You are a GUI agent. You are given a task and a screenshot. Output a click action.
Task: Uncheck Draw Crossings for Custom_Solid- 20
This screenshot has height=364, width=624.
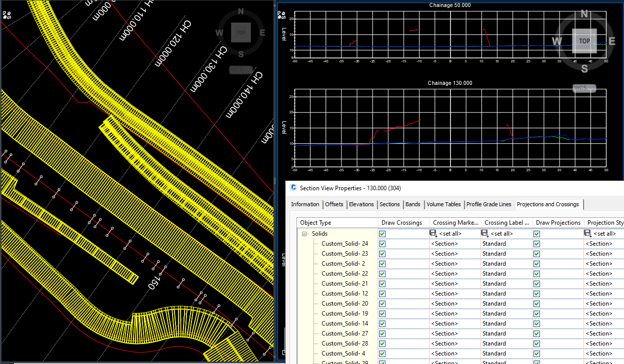pyautogui.click(x=382, y=304)
